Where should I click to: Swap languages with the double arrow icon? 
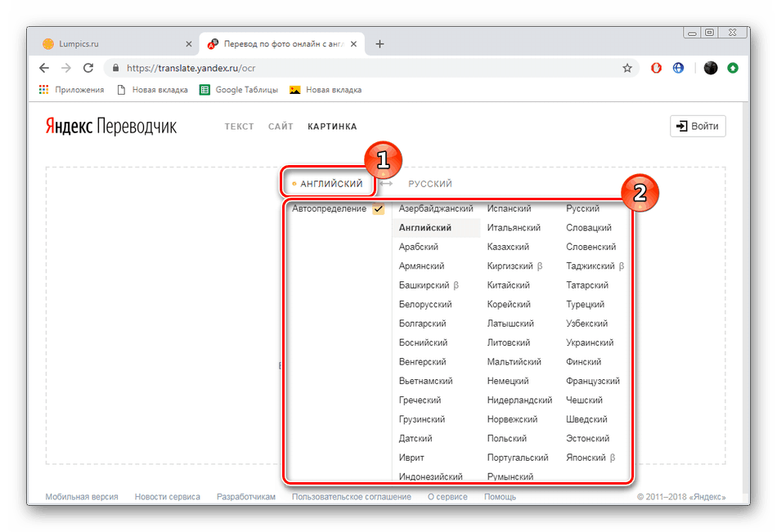386,184
